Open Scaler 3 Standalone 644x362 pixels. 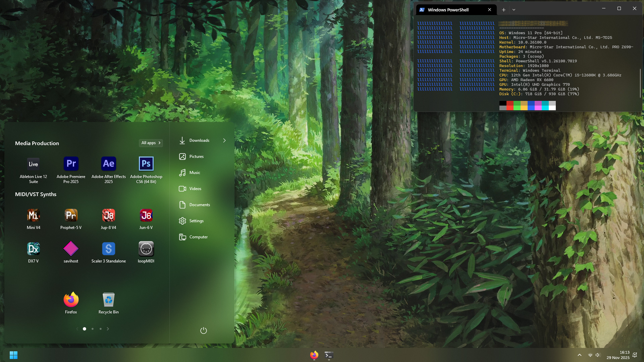click(x=108, y=249)
